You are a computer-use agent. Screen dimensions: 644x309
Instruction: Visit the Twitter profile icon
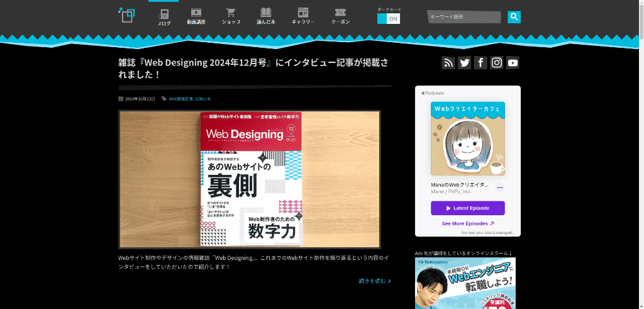pyautogui.click(x=465, y=62)
